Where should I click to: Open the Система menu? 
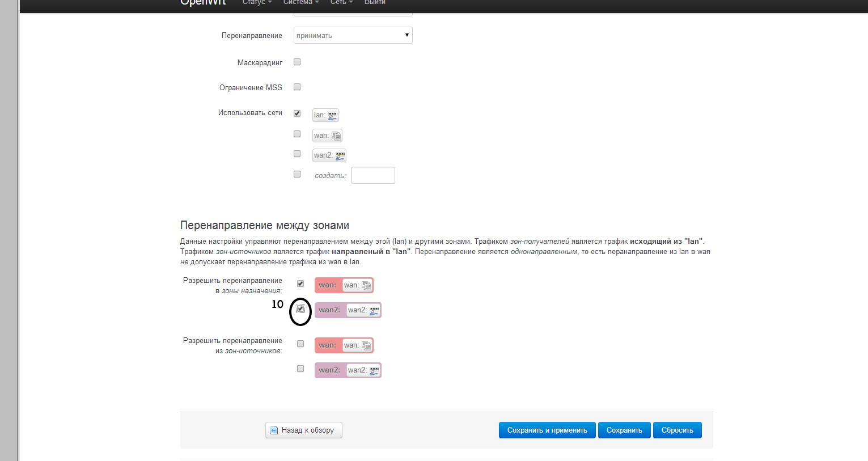(300, 2)
